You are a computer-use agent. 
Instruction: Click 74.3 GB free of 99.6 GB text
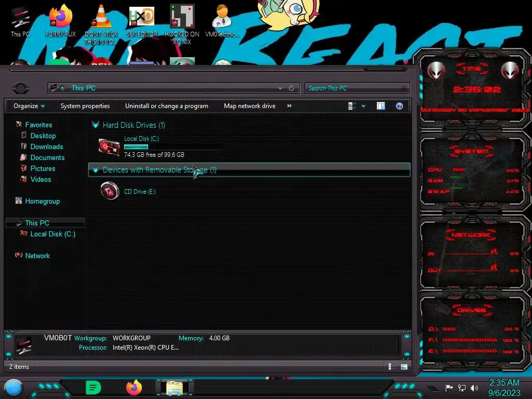coord(154,155)
